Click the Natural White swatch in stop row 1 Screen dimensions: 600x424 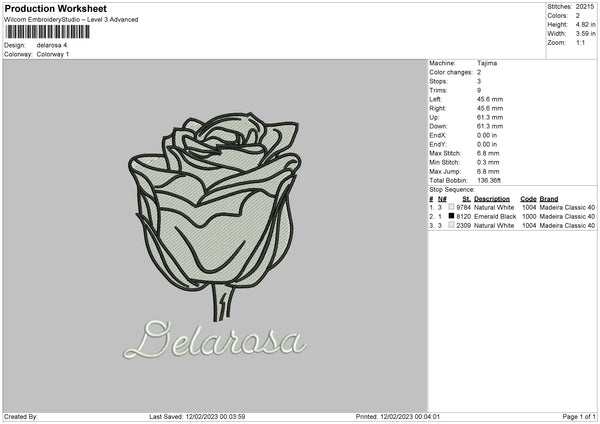[451, 207]
